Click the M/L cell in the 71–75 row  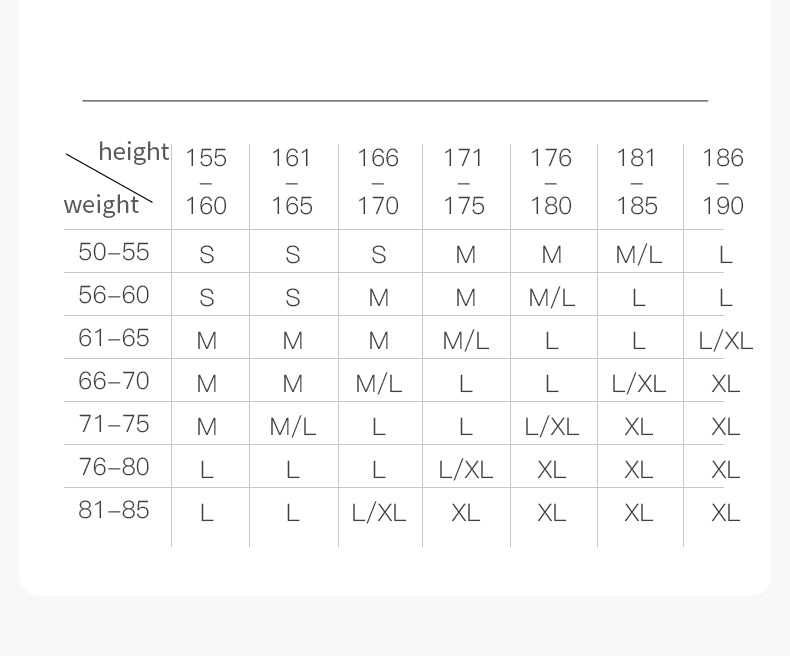point(293,427)
